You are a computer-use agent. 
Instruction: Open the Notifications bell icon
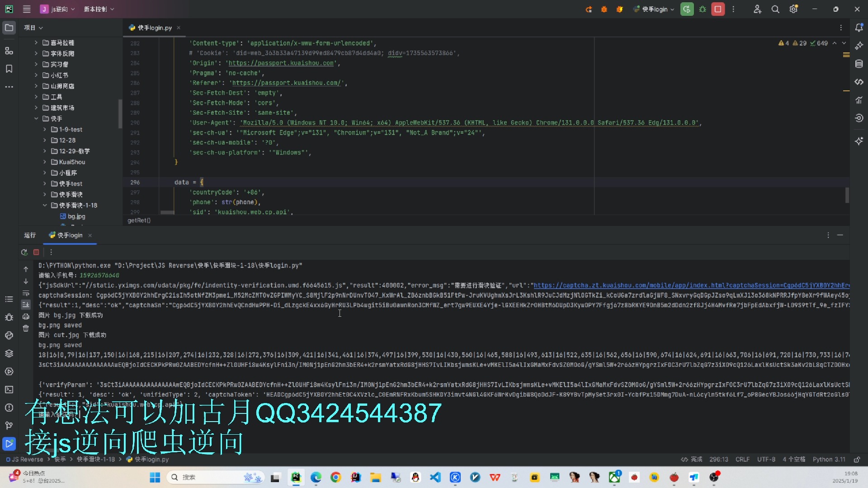pos(859,28)
